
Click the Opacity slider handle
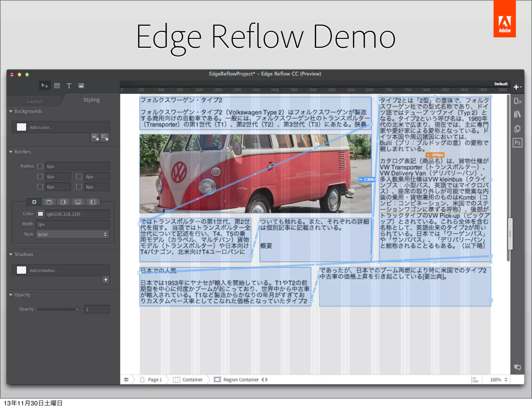point(77,309)
